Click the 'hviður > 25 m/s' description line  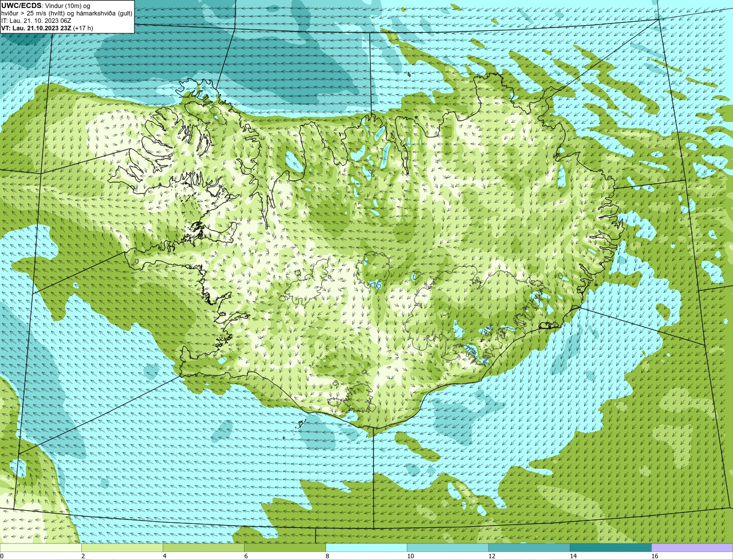pos(67,13)
